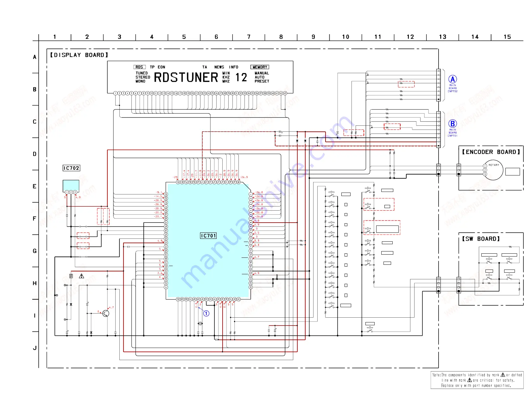
Task: Click the main cyan IC701 chip body
Action: pos(208,241)
